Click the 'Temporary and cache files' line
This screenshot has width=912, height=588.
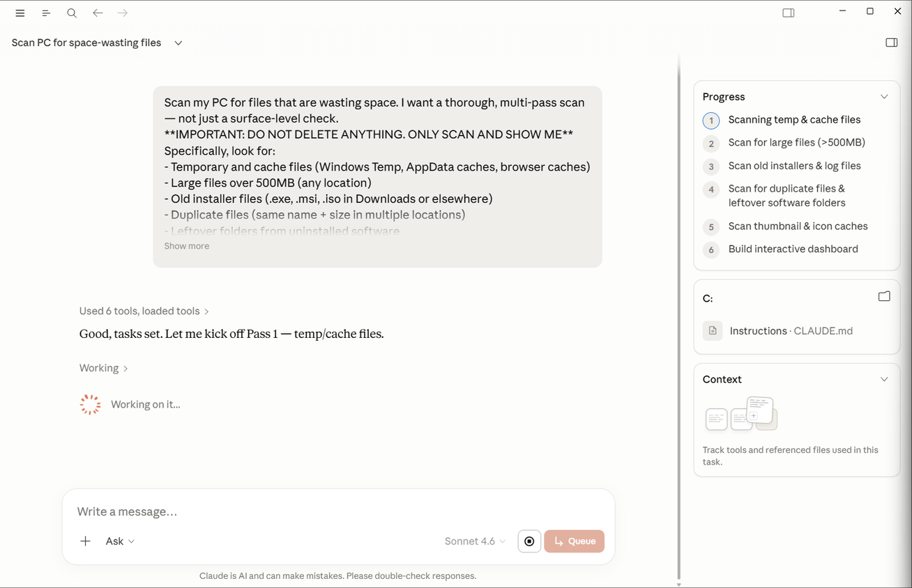coord(377,167)
